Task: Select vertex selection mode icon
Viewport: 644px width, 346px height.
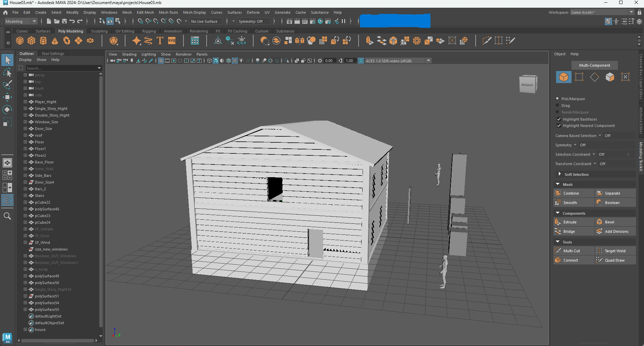Action: pos(579,77)
